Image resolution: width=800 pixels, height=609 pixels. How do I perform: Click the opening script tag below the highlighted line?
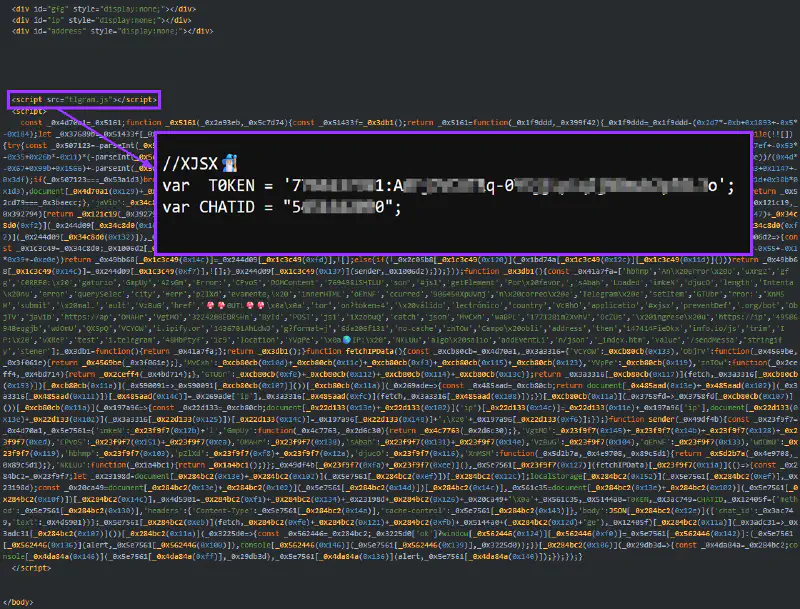pos(30,112)
